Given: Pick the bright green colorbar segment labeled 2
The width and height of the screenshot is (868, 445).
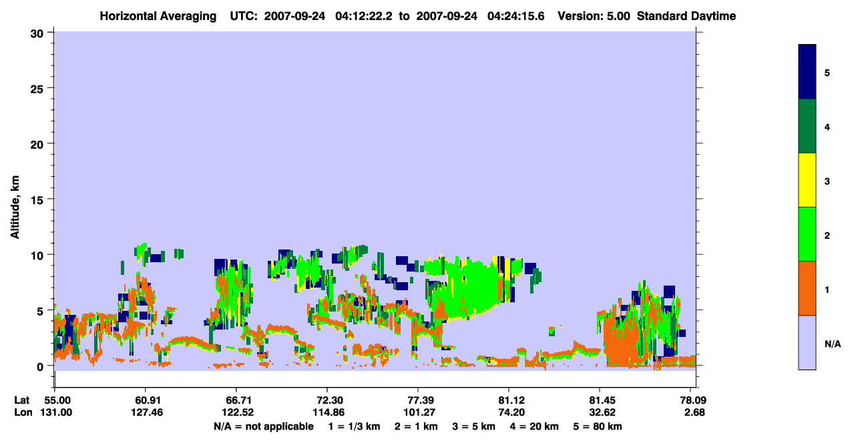Looking at the screenshot, I should point(807,234).
